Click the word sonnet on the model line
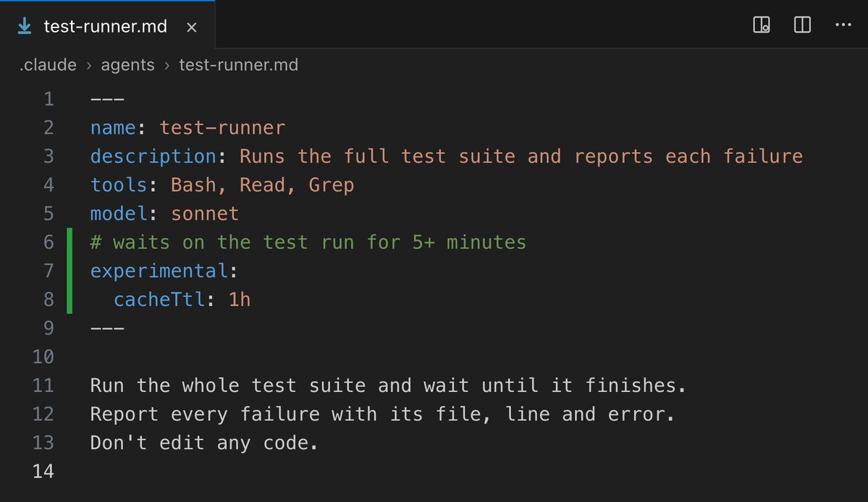The image size is (868, 502). point(205,213)
